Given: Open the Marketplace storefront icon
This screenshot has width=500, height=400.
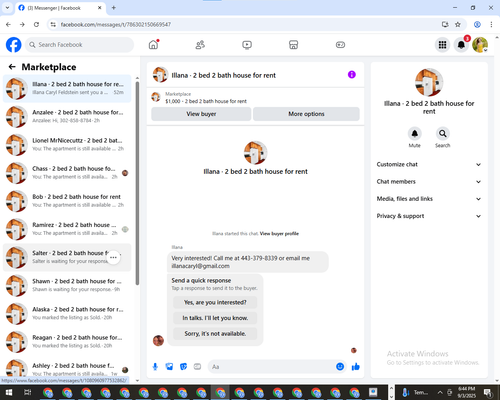Looking at the screenshot, I should pos(293,45).
